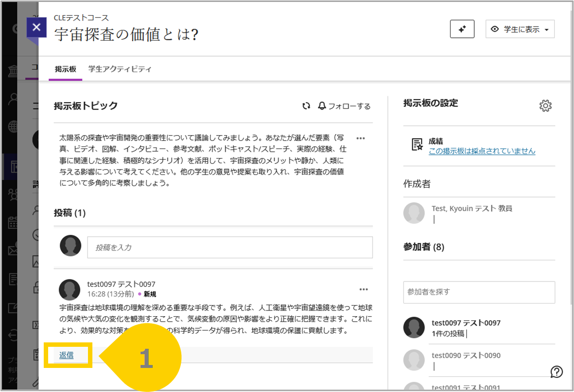
Task: Click the CLEテストコース course name
Action: click(x=81, y=18)
